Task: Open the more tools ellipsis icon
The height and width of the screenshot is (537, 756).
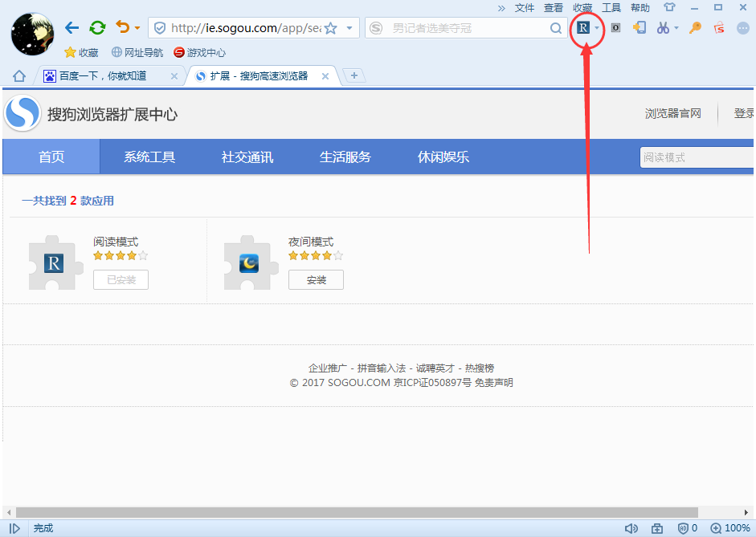Action: coord(742,27)
